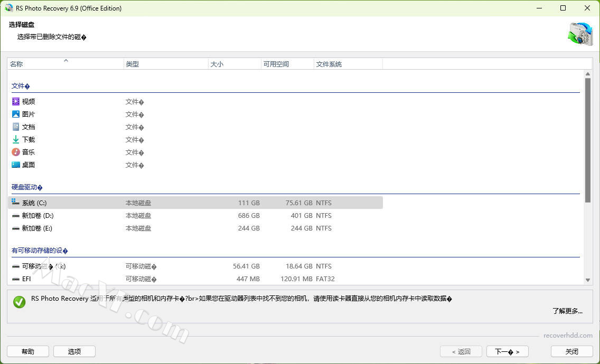The image size is (600, 364).
Task: Sort list by 名称 column header
Action: (x=65, y=64)
